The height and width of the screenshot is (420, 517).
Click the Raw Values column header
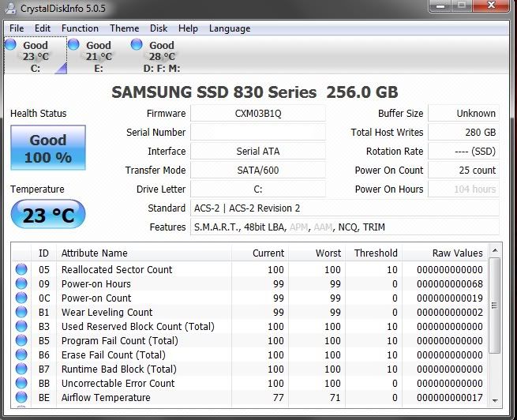[457, 253]
